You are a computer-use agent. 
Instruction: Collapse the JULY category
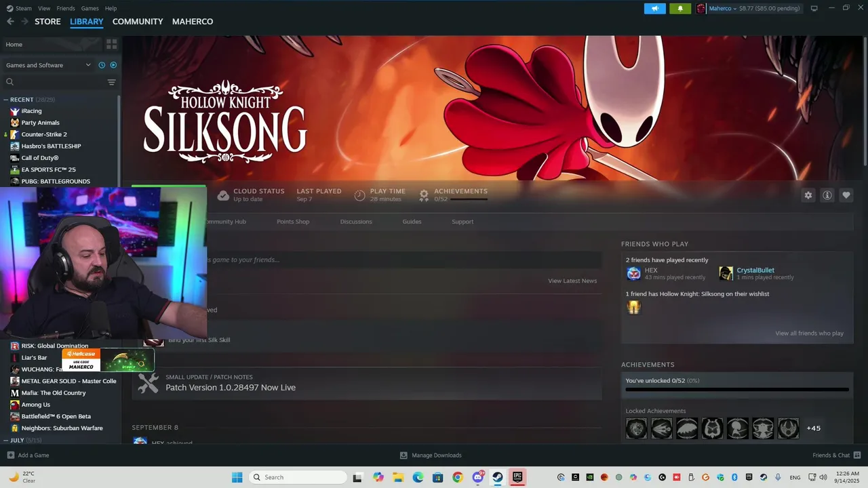click(6, 441)
